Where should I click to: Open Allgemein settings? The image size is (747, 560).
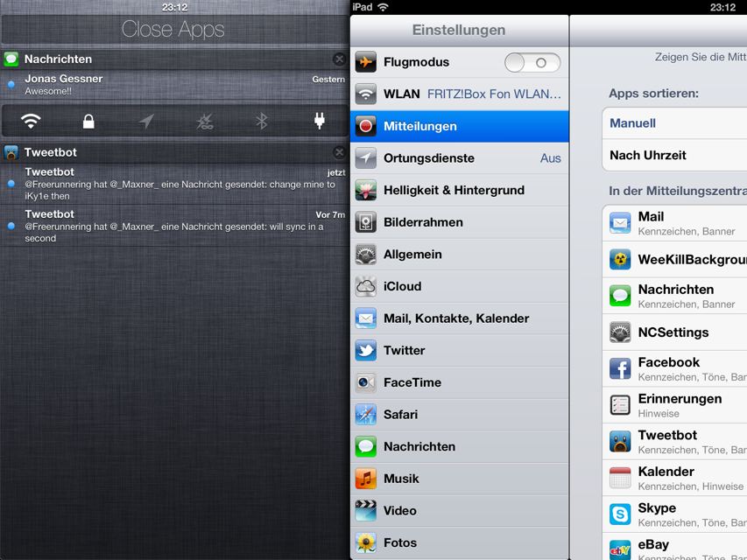coord(459,255)
